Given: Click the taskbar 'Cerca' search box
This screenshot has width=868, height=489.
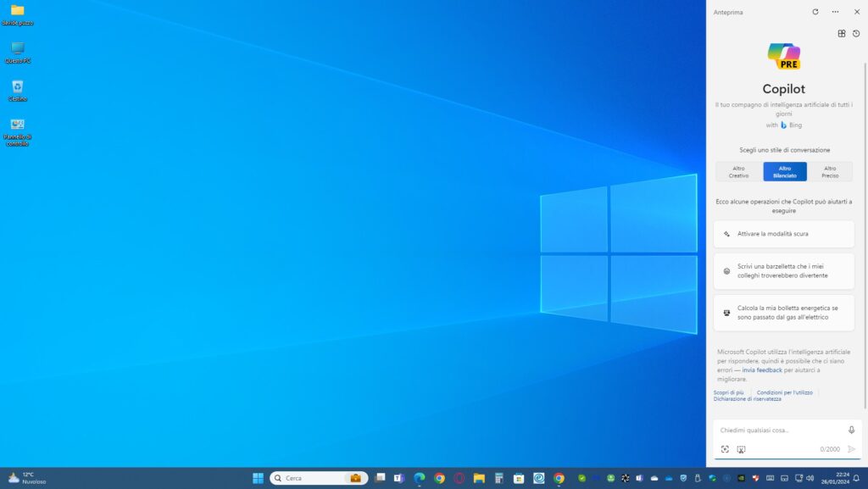Looking at the screenshot, I should coord(319,478).
